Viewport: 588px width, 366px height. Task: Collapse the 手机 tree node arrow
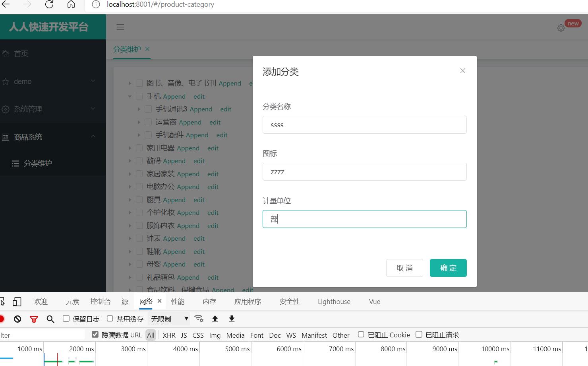coord(130,96)
